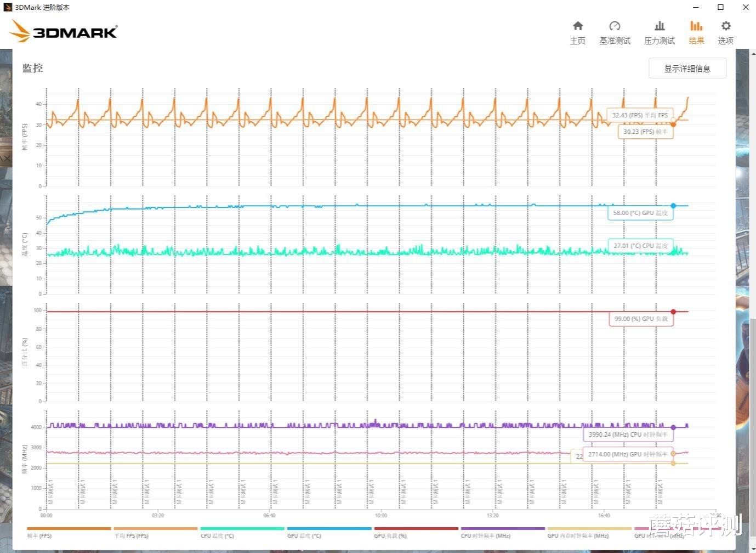This screenshot has width=756, height=553.
Task: Click the 2714.00 (MHz) GPU 时钟频率 tooltip
Action: (627, 454)
